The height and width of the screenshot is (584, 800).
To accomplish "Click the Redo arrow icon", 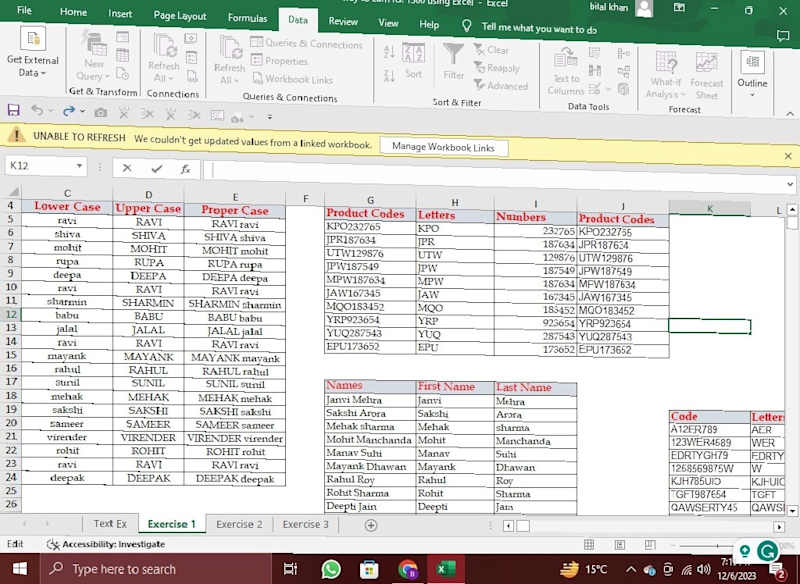I will tap(69, 111).
